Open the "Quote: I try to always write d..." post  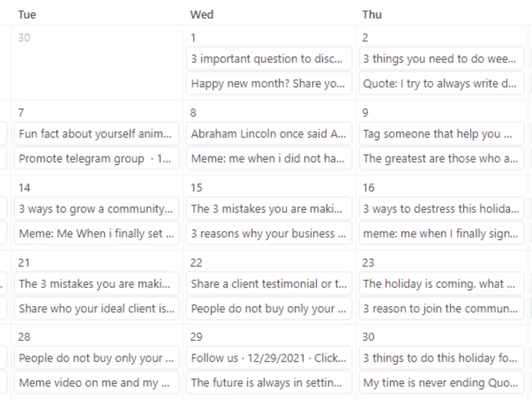[x=441, y=84]
